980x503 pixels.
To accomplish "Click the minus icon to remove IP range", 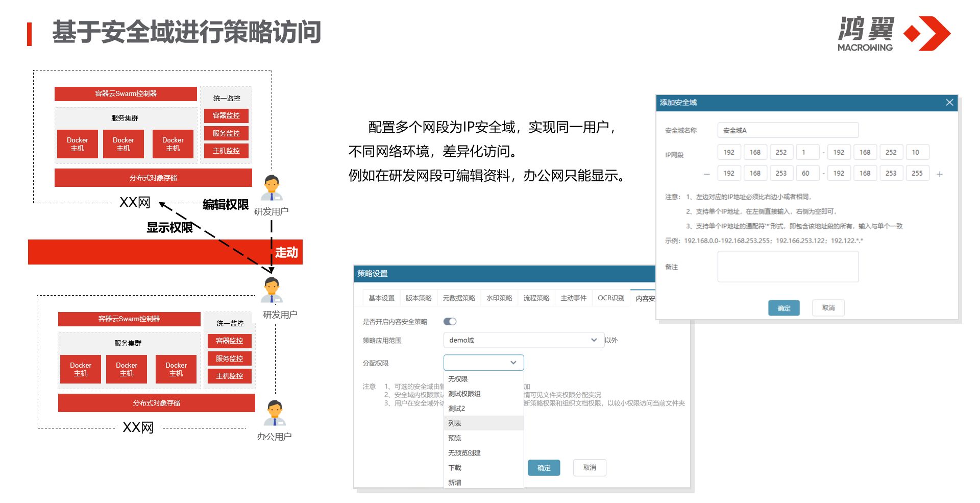I will 706,174.
